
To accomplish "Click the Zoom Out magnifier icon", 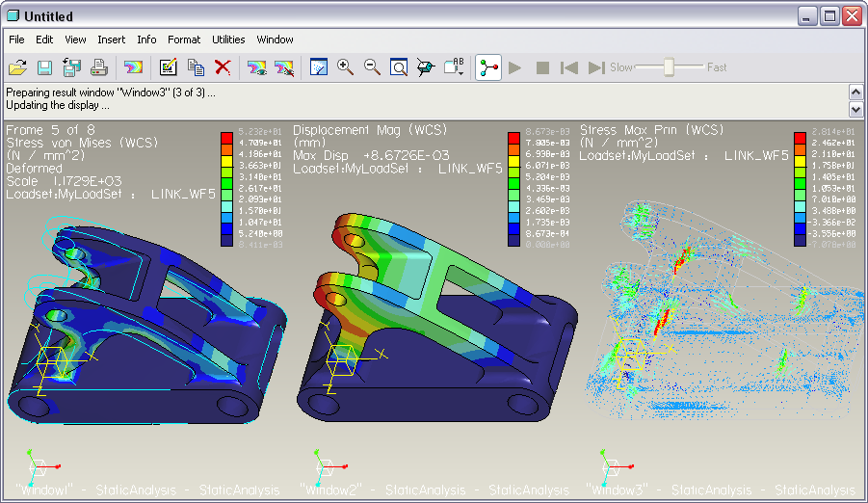I will click(x=372, y=67).
